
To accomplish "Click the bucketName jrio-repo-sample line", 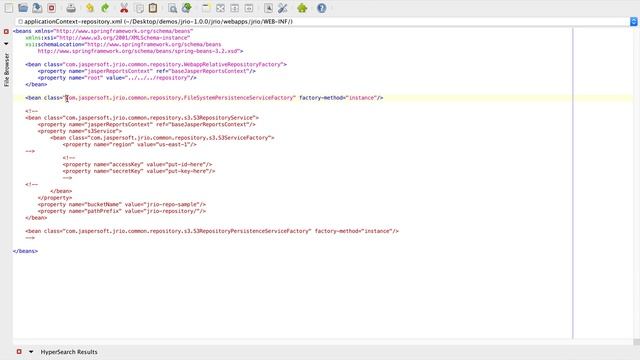I will pos(122,204).
